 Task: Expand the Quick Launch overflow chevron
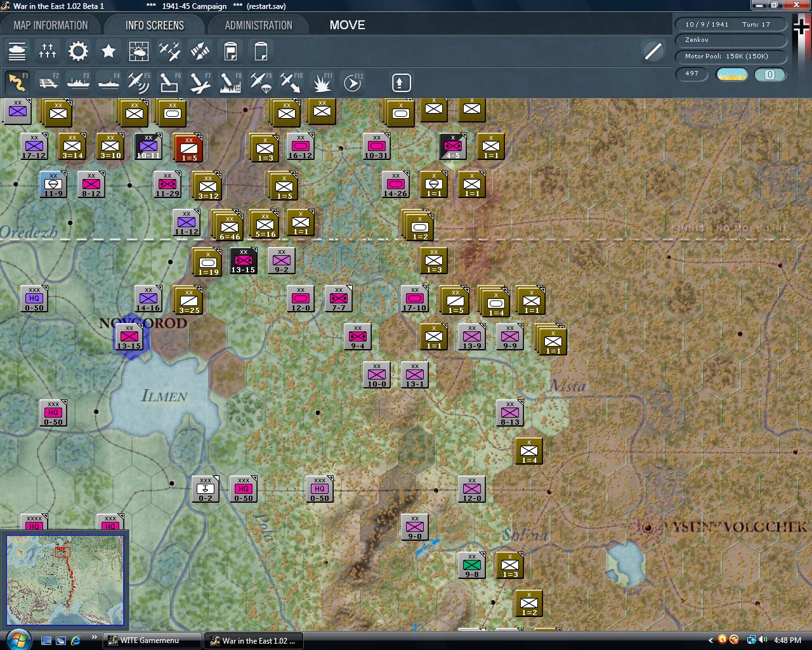point(94,637)
